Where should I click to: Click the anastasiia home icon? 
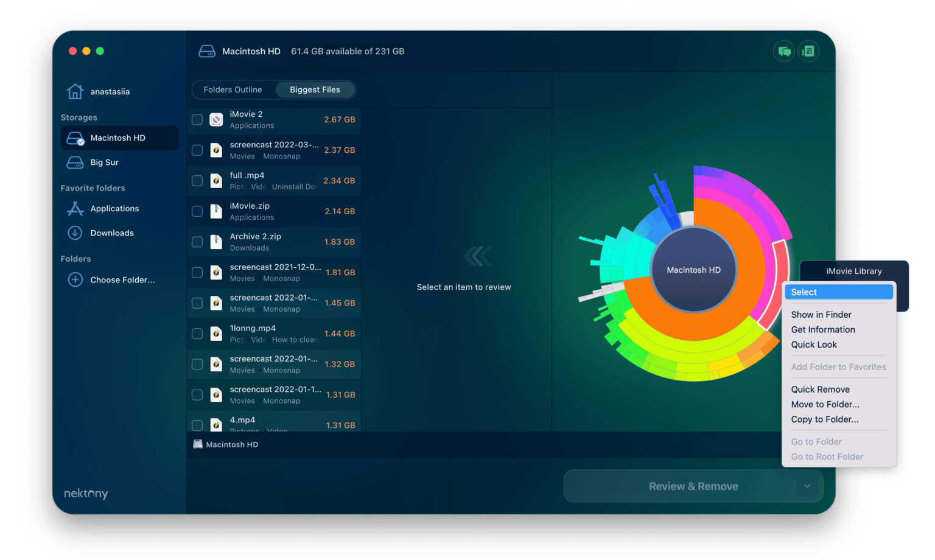75,91
